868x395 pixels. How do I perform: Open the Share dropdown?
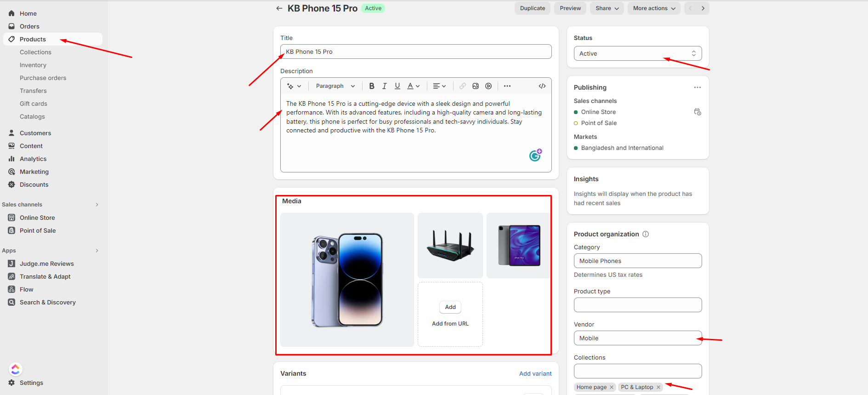[x=607, y=8]
